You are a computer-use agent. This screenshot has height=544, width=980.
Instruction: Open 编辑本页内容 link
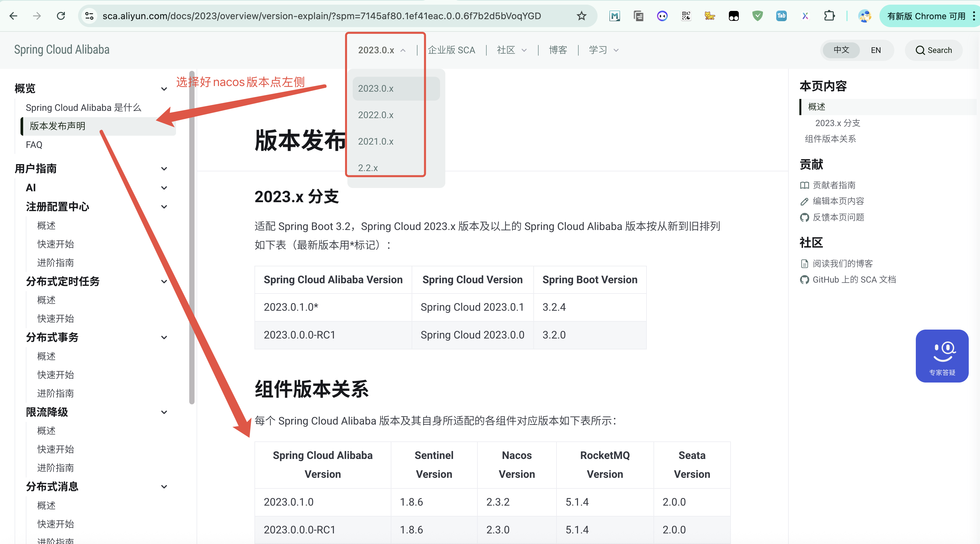point(832,201)
